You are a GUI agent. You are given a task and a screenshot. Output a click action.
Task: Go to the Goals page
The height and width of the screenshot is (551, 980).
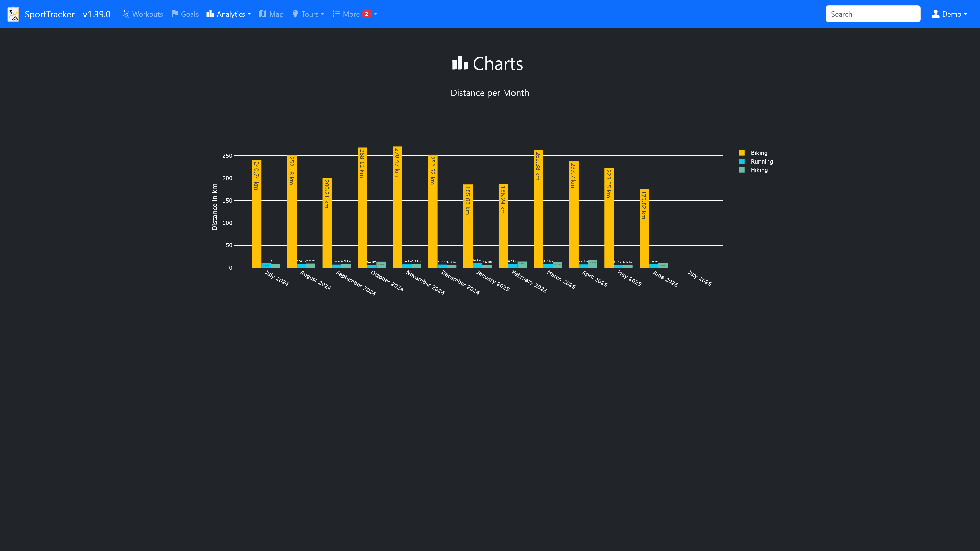coord(189,14)
